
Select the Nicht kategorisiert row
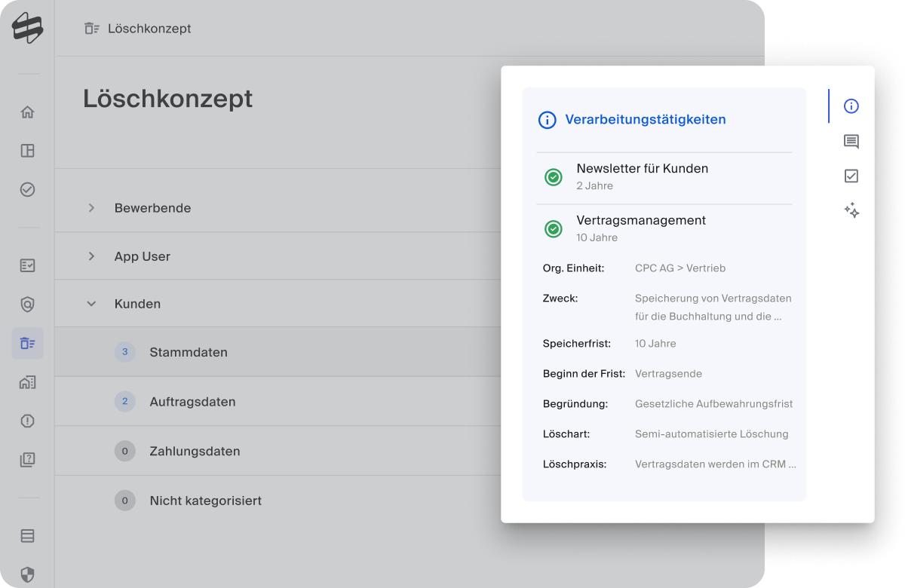tap(278, 501)
